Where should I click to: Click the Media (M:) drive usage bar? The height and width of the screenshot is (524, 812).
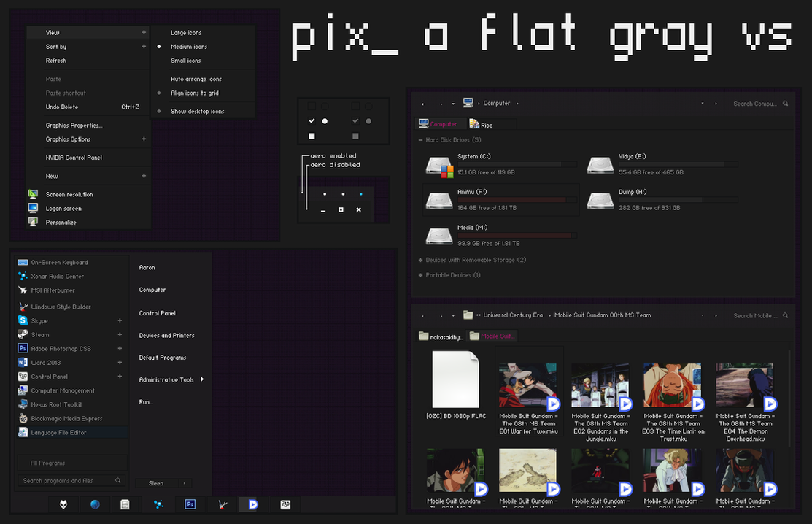pyautogui.click(x=517, y=236)
